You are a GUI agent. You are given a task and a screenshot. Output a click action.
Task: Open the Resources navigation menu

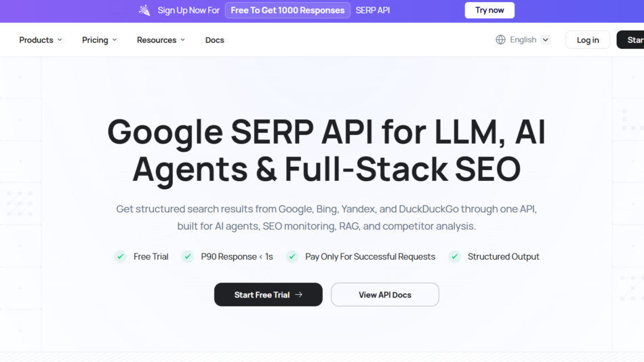click(x=161, y=40)
